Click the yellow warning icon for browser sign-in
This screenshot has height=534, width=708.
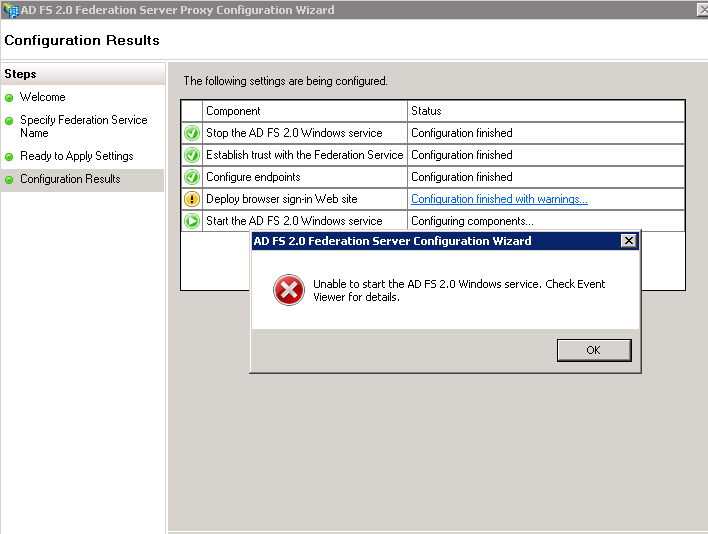coord(192,199)
